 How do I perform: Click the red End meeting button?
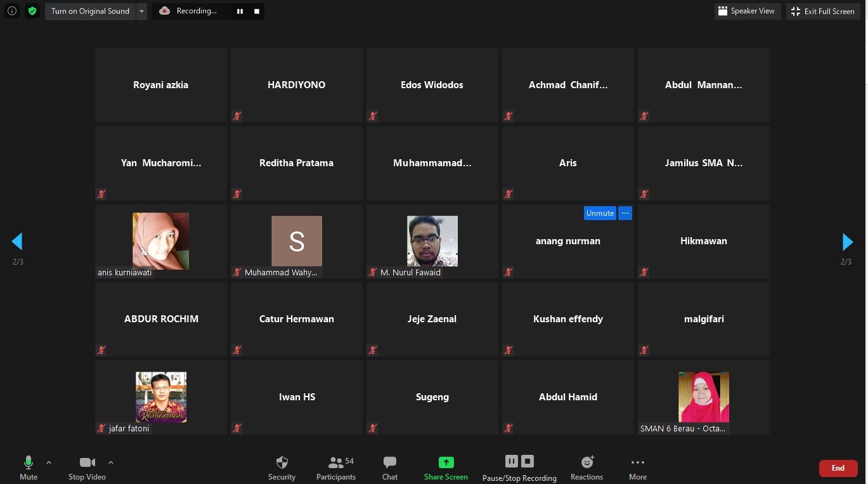point(838,468)
